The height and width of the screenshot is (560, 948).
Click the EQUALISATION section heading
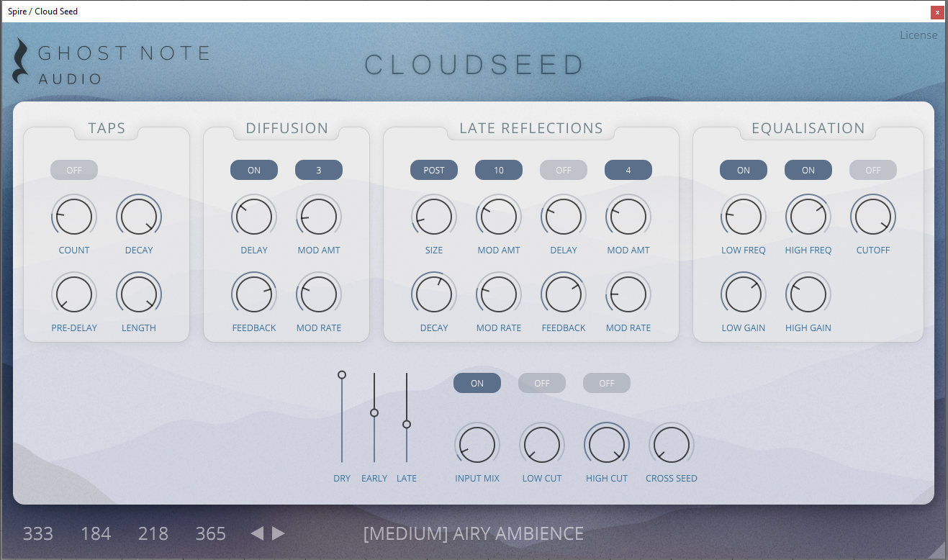point(808,128)
